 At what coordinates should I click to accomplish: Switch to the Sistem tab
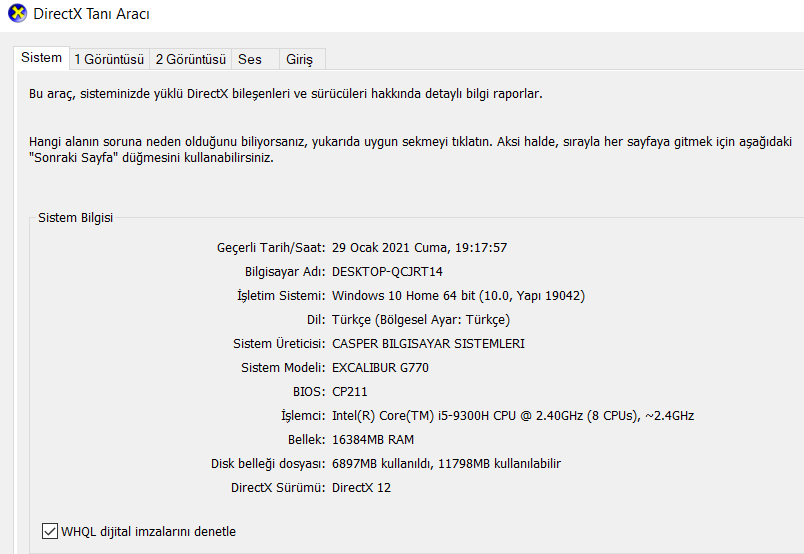42,57
